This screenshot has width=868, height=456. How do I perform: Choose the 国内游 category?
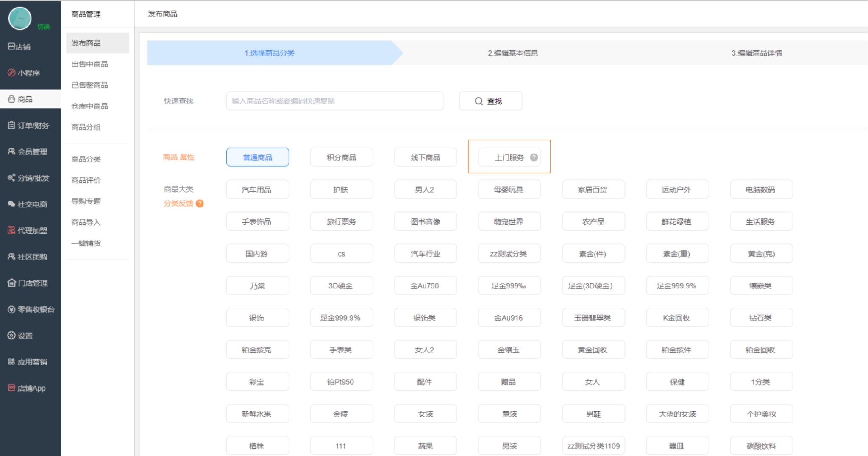[x=258, y=254]
